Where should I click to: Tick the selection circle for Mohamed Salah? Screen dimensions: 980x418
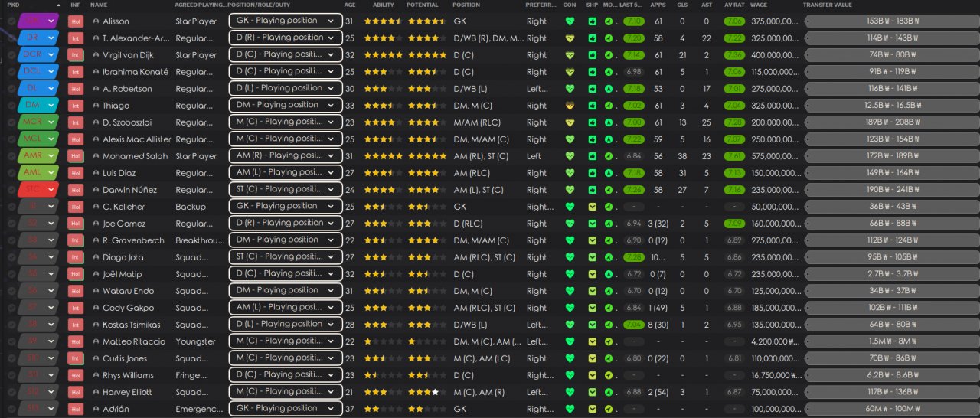pos(11,156)
